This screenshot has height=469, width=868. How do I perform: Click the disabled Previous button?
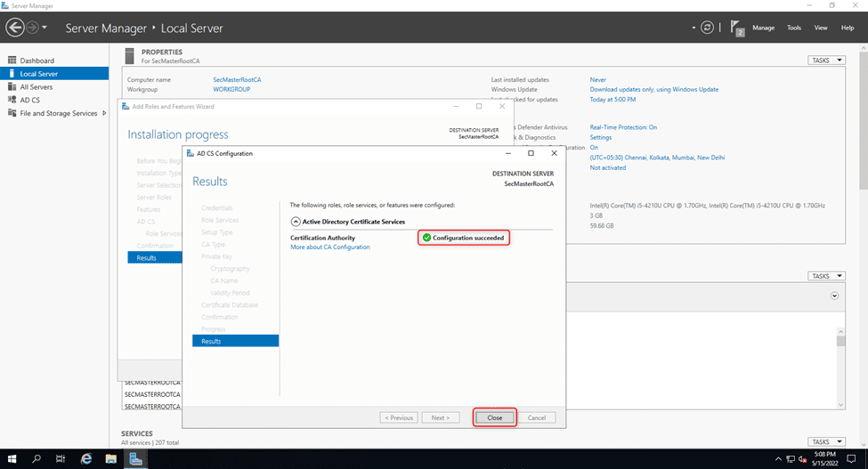click(399, 417)
